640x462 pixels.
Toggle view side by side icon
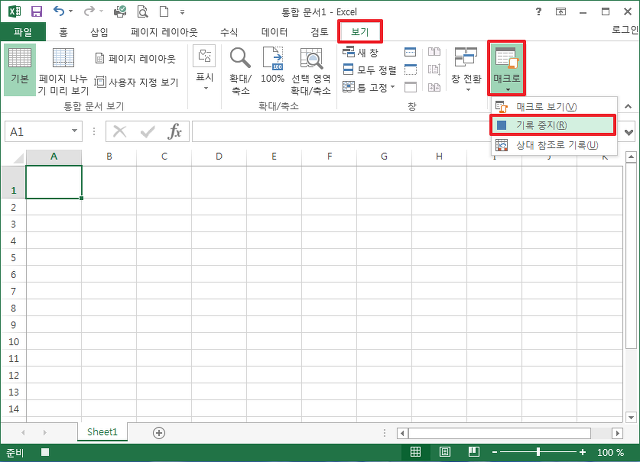coord(434,52)
